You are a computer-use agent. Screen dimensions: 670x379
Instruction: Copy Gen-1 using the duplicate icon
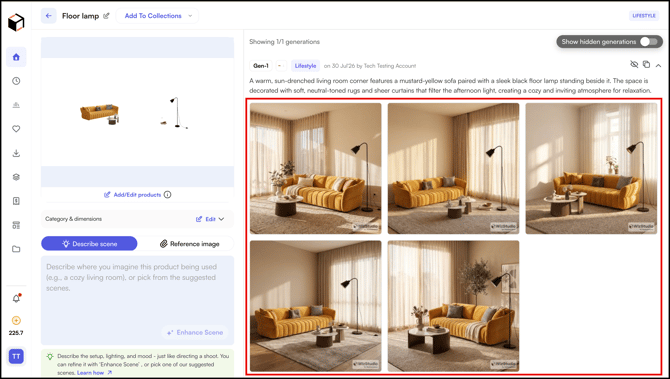[x=646, y=65]
